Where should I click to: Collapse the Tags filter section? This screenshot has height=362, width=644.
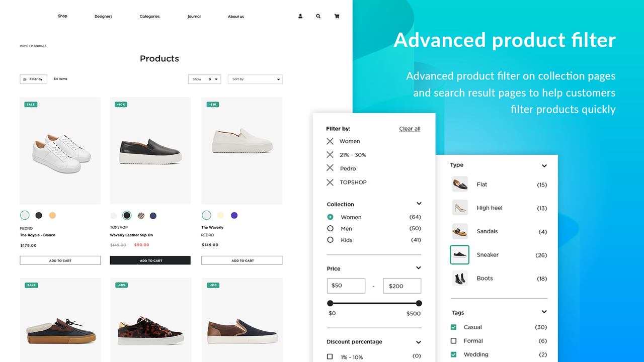point(544,312)
